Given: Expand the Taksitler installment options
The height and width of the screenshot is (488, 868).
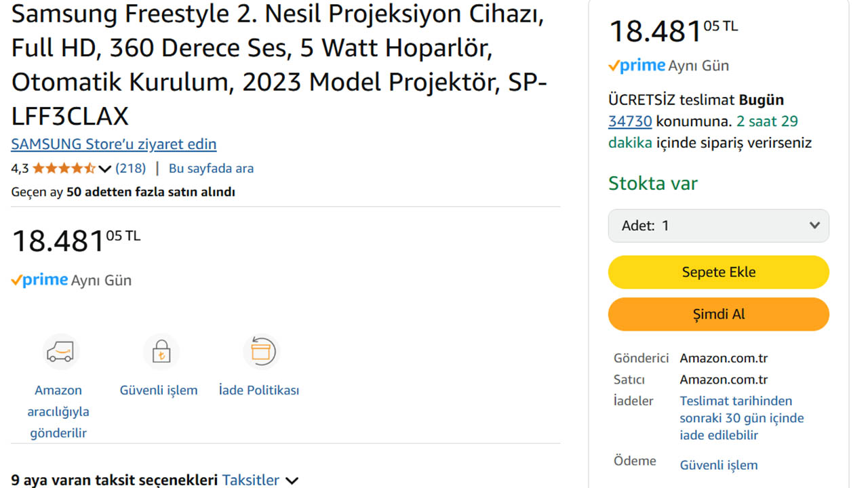Looking at the screenshot, I should click(260, 480).
